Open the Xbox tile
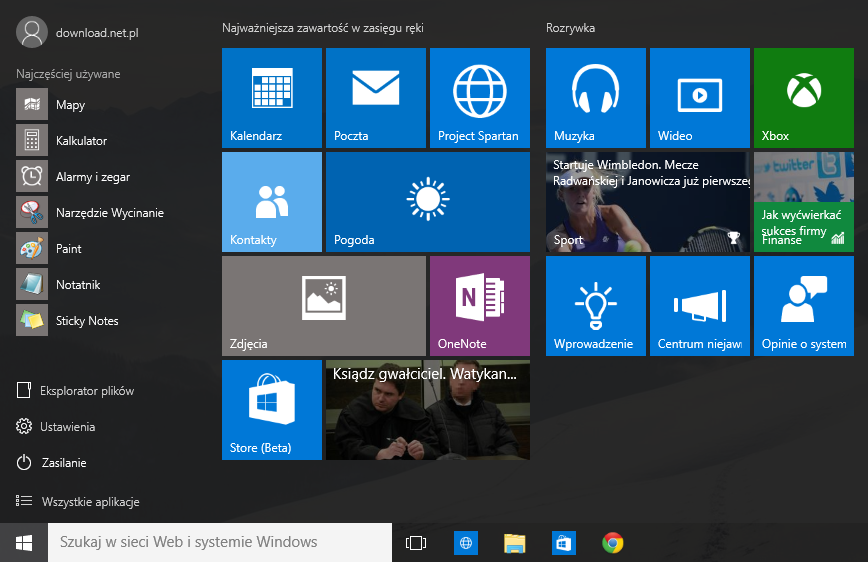The image size is (868, 562). point(804,98)
